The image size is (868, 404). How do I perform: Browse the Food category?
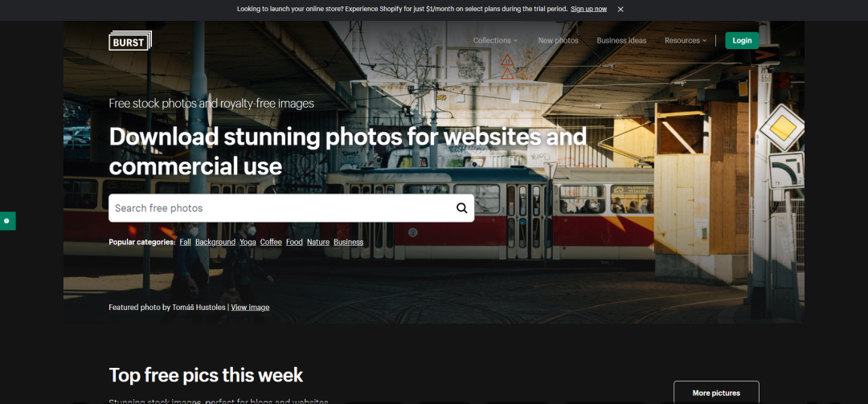294,242
